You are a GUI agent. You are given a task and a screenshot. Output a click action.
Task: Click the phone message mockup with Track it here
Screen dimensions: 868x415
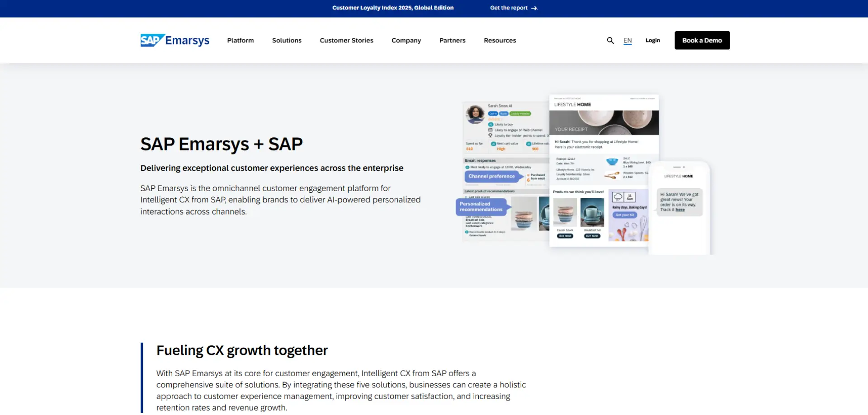tap(679, 208)
